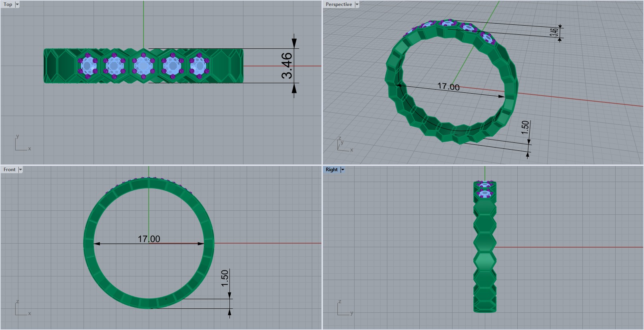
Task: Select the center blue gemstone in Top view
Action: (143, 66)
